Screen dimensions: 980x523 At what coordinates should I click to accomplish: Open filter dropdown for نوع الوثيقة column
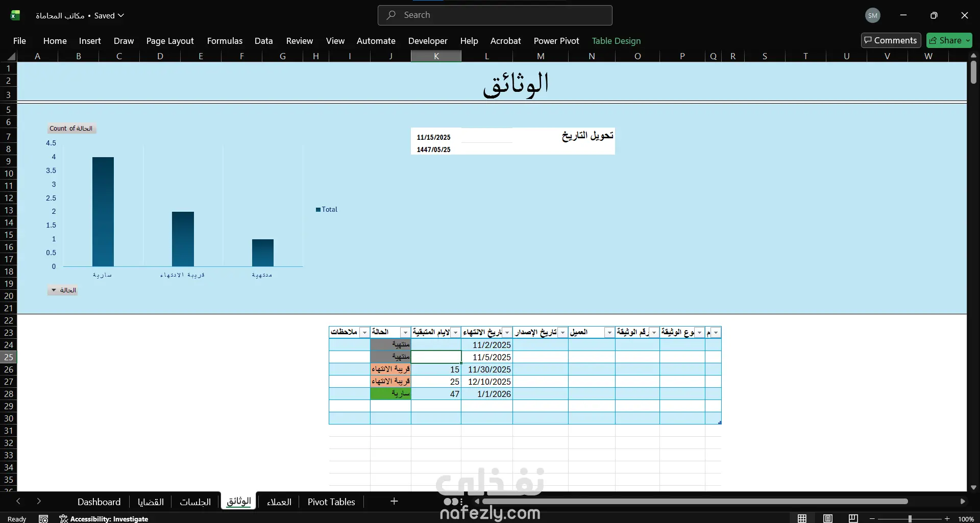(699, 333)
